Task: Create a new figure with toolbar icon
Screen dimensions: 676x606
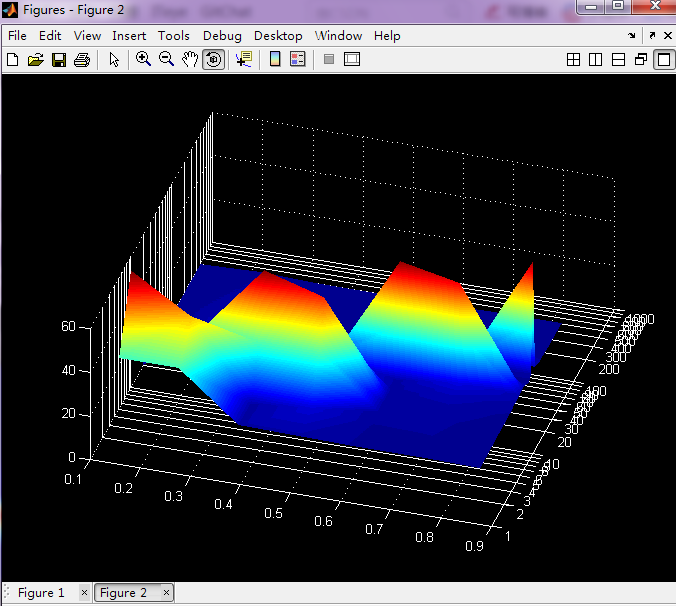Action: pos(13,59)
